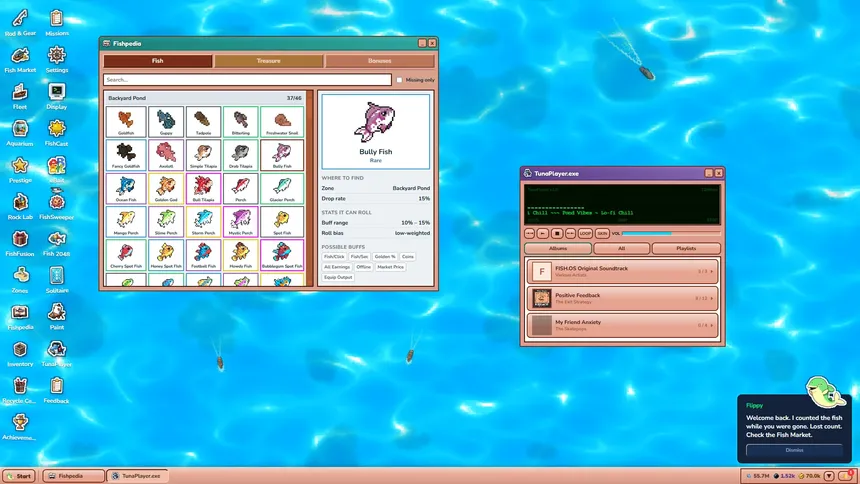Image resolution: width=860 pixels, height=484 pixels.
Task: Open the Start menu on taskbar
Action: (19, 476)
